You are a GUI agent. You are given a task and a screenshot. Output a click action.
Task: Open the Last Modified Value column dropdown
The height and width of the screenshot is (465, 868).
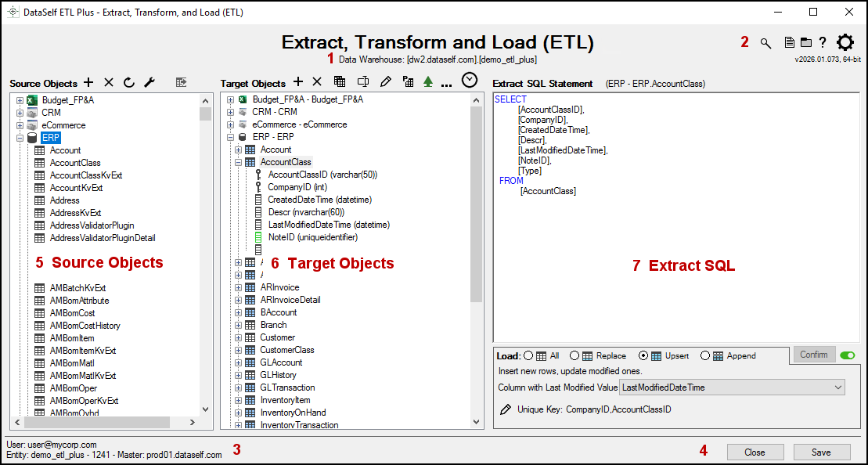point(838,387)
